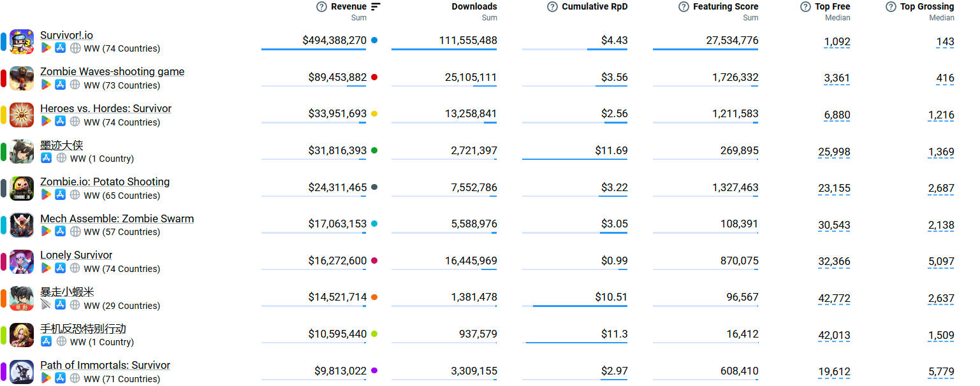Open the 墨迹大侠 app link

pos(62,145)
